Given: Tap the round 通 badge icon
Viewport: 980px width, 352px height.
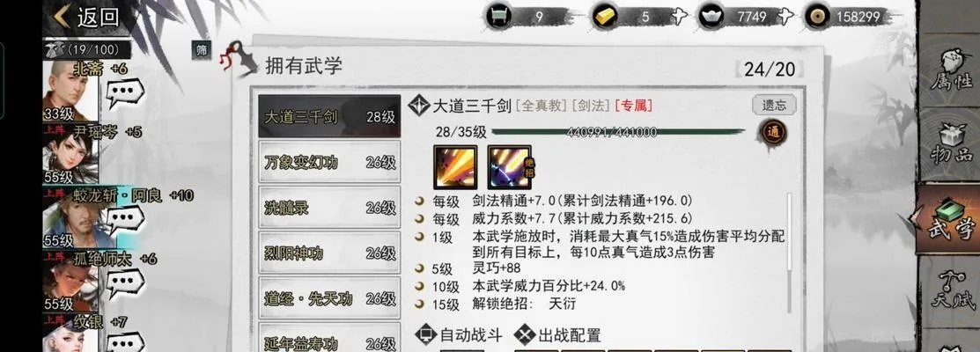Looking at the screenshot, I should [772, 132].
